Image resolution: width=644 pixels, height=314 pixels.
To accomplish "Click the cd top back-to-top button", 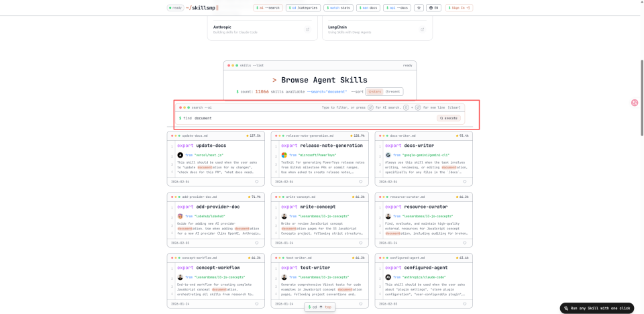I will tap(320, 307).
